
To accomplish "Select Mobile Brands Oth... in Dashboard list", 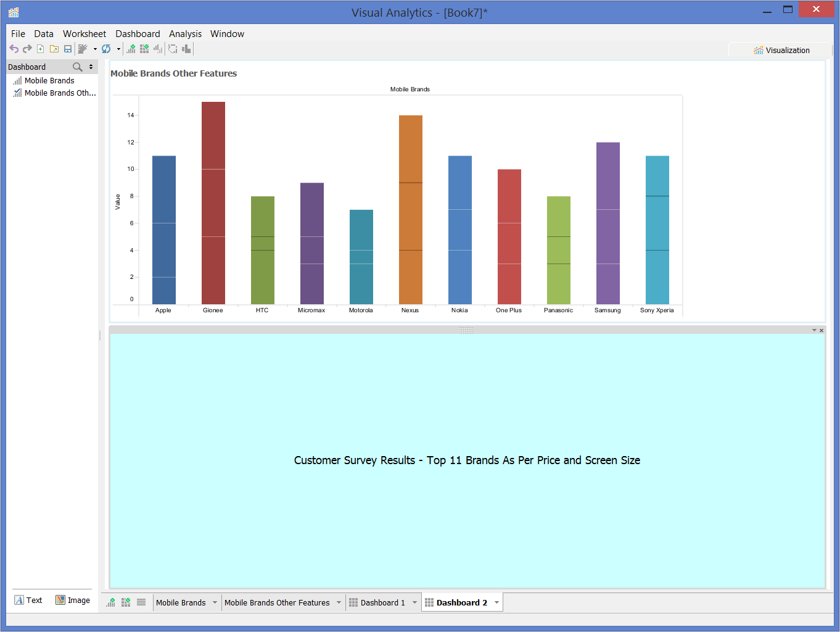I will [60, 93].
